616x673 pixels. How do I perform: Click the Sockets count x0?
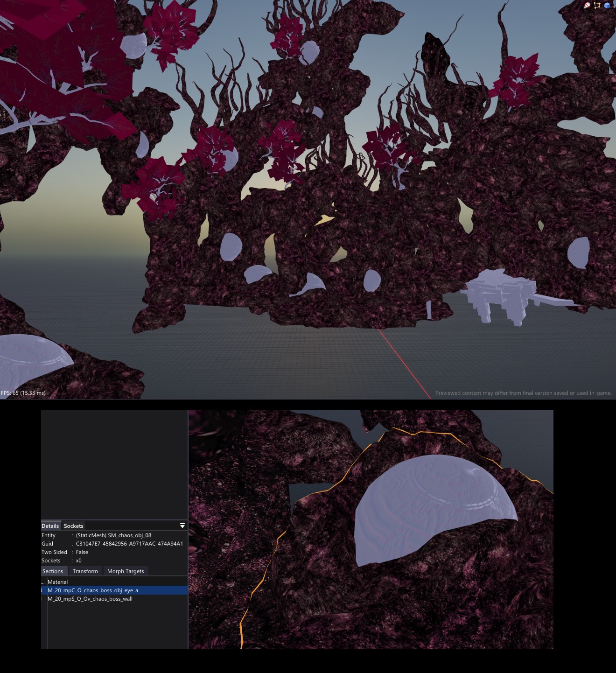[78, 561]
